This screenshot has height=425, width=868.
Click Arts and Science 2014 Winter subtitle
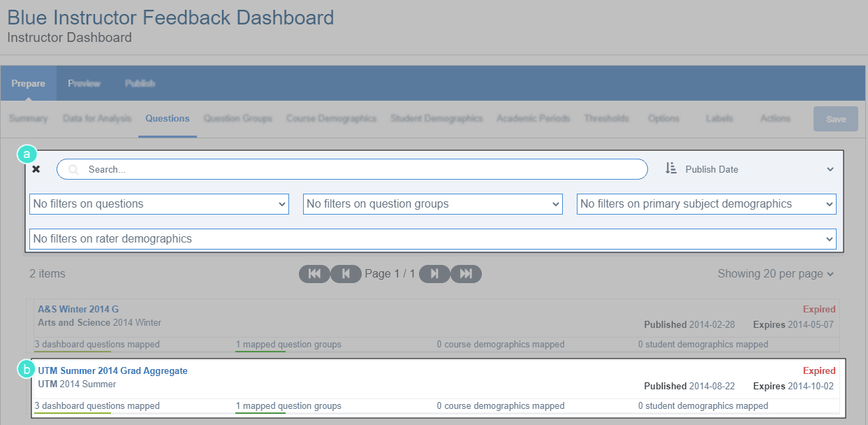tap(99, 322)
